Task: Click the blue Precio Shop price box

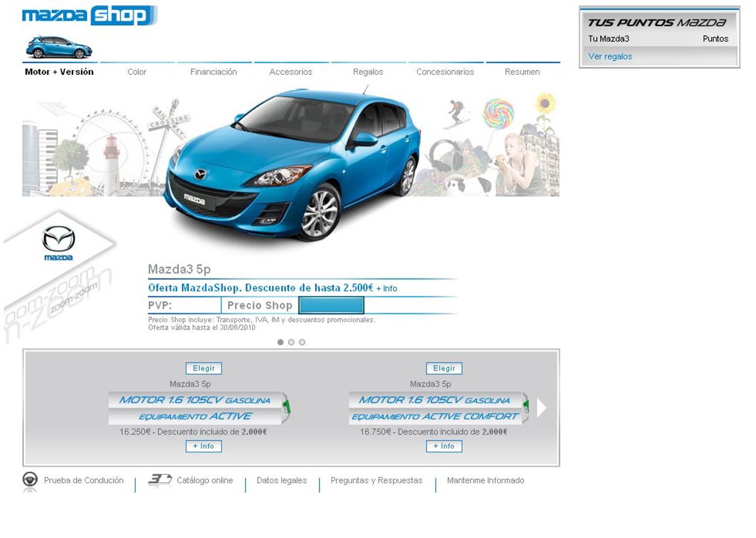Action: [331, 306]
